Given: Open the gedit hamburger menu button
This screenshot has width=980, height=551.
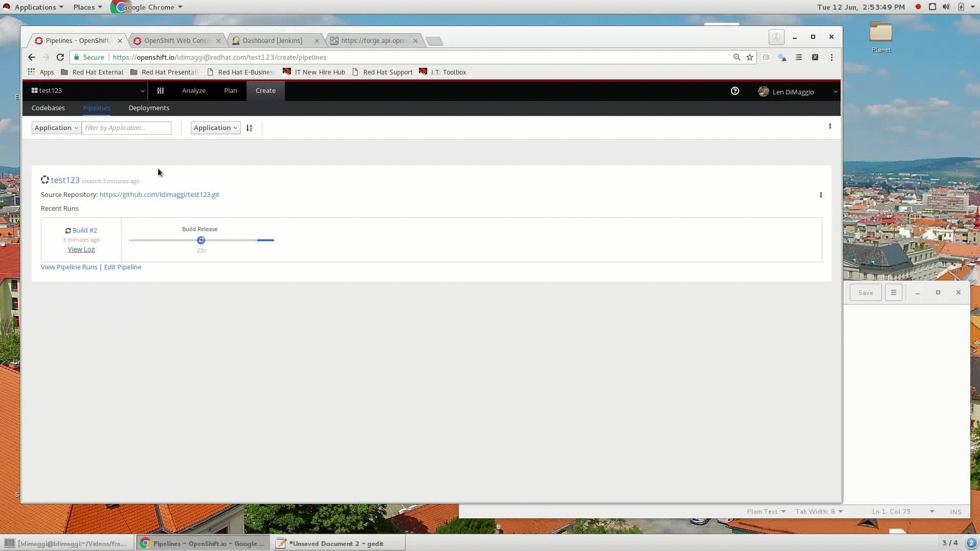Looking at the screenshot, I should point(893,293).
